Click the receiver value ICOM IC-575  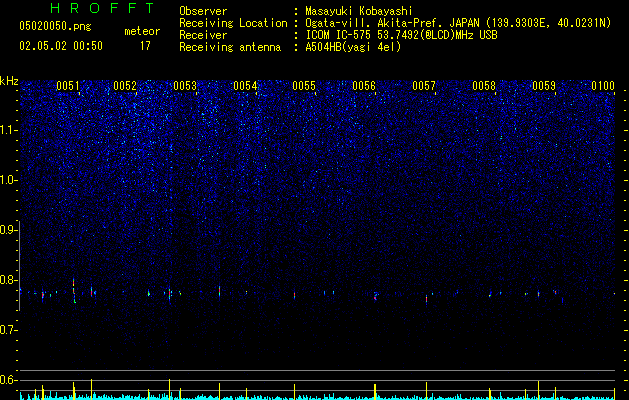401,35
